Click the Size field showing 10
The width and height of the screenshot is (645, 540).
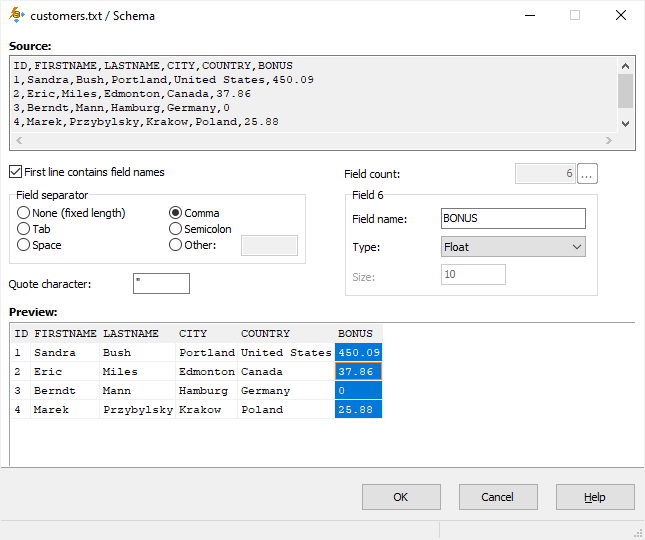473,274
